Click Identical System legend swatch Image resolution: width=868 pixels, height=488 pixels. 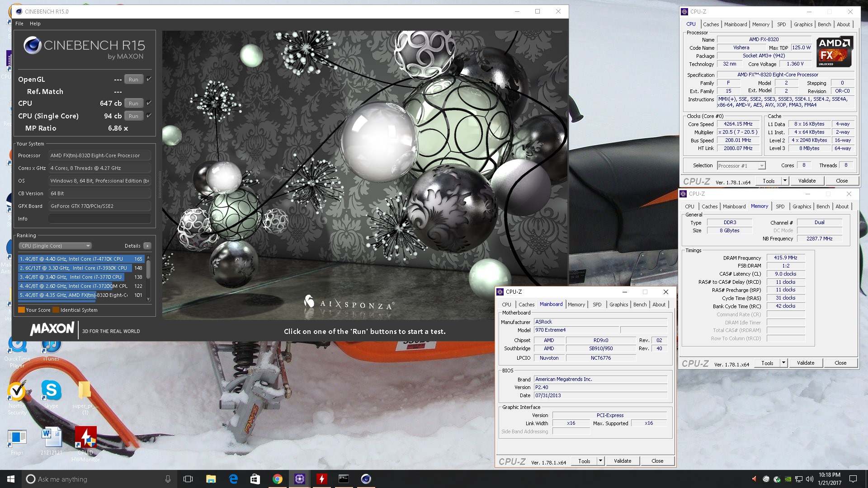coord(56,310)
